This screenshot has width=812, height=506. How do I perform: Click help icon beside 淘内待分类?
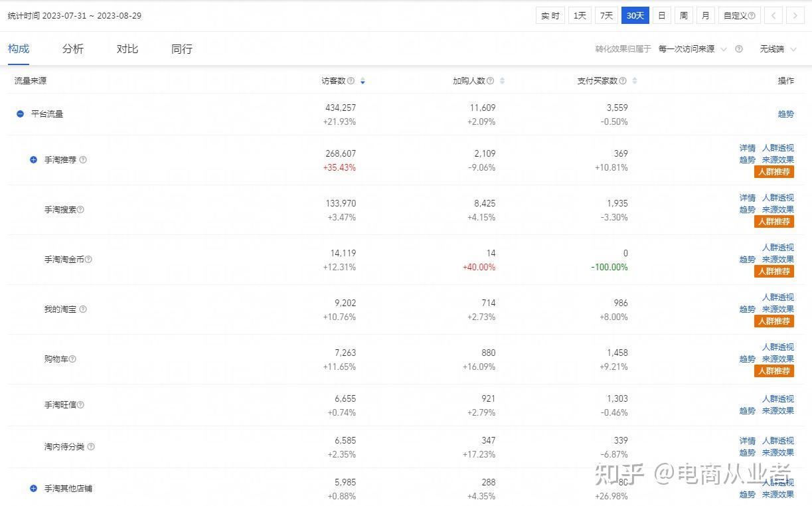tap(91, 447)
